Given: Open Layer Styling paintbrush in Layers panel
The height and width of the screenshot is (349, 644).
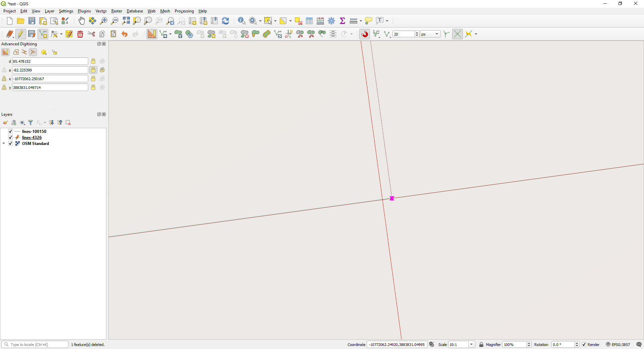Looking at the screenshot, I should tap(5, 122).
